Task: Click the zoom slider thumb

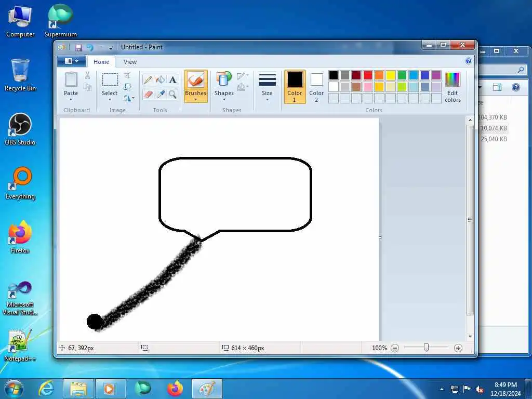Action: [x=427, y=348]
